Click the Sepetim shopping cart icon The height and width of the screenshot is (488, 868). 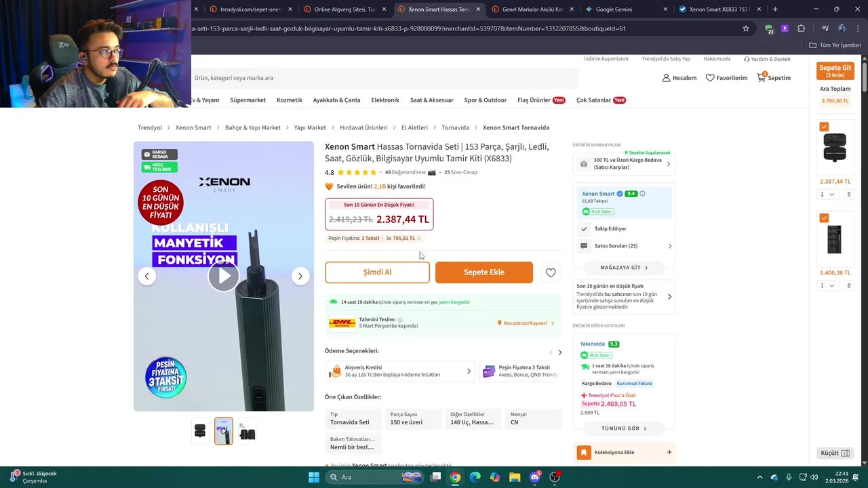[774, 77]
